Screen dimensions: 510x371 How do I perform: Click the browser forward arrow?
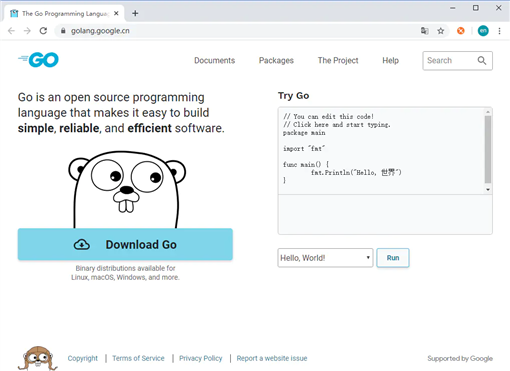click(27, 31)
